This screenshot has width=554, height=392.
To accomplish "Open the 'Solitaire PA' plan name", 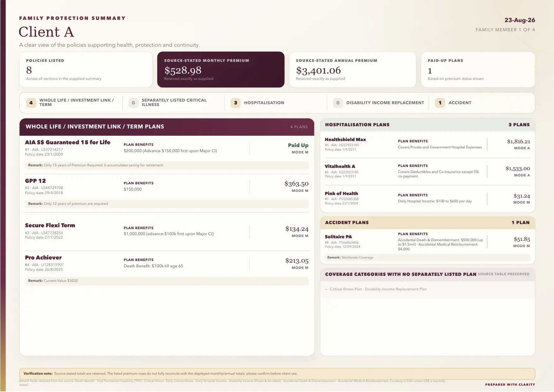I will click(x=338, y=237).
